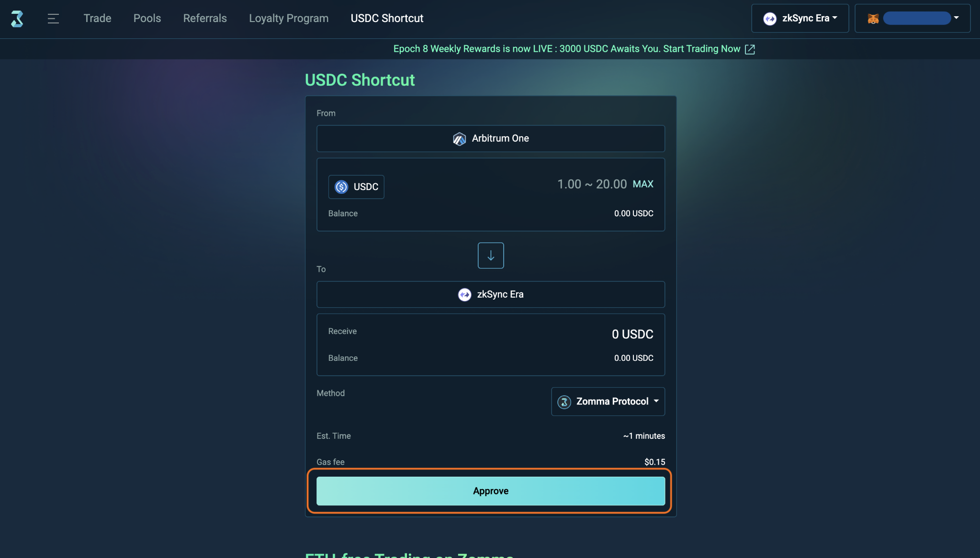Open Epoch 8 Weekly Rewards announcement link
Viewport: 980px width, 558px height.
coord(567,49)
